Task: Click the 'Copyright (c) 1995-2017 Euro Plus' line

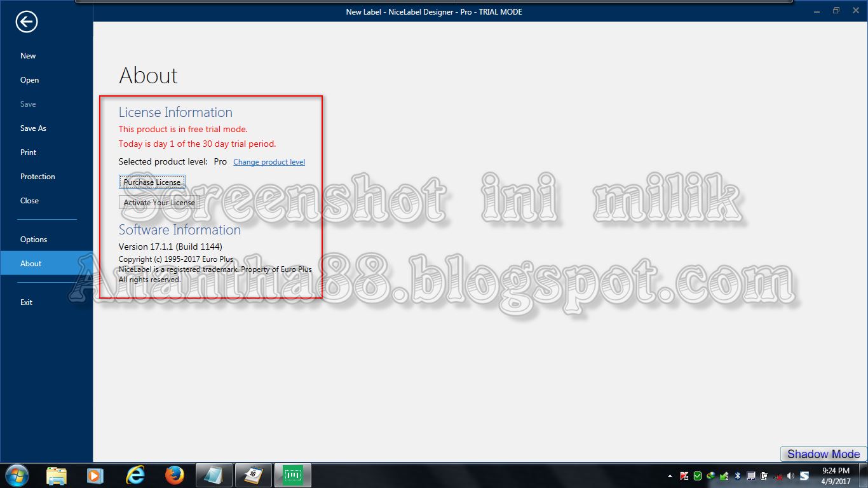Action: (176, 259)
